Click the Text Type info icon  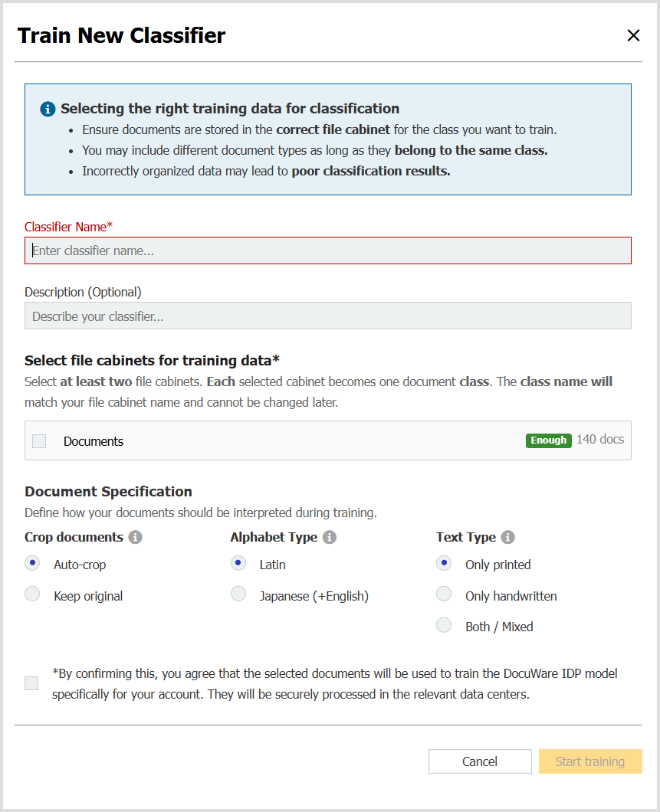(507, 537)
